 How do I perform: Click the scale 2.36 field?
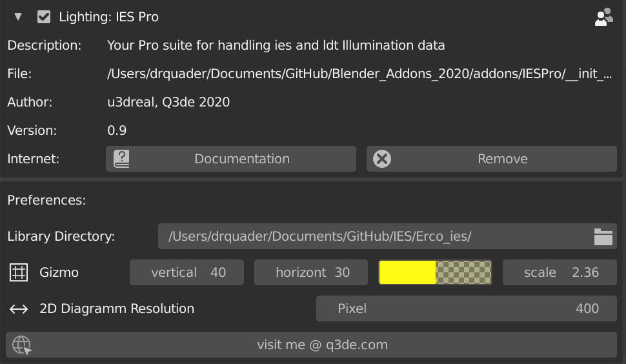click(560, 272)
